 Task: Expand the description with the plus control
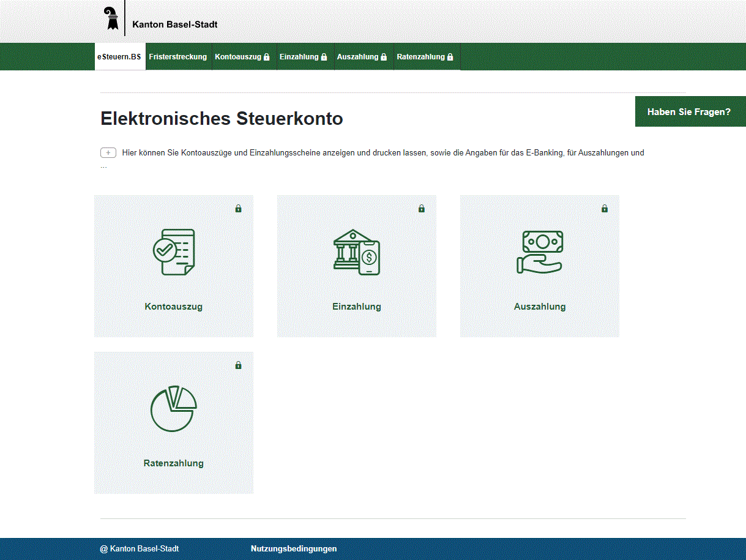108,152
